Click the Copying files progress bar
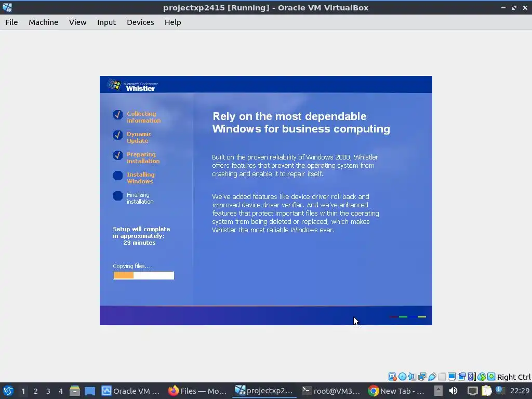 [143, 275]
